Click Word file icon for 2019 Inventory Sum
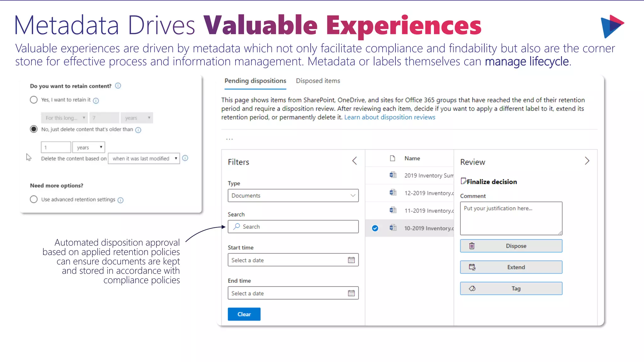 click(393, 175)
